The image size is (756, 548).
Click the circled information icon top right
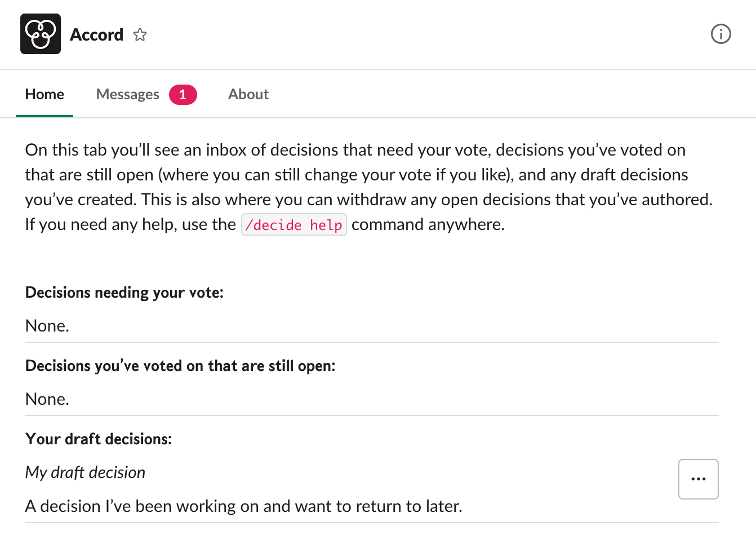pos(721,34)
